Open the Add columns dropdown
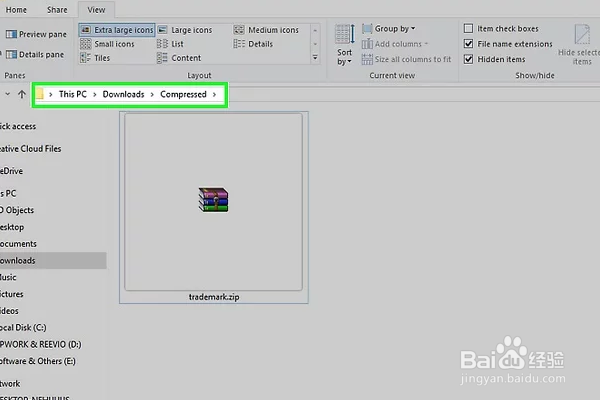Image resolution: width=600 pixels, height=400 pixels. [395, 44]
